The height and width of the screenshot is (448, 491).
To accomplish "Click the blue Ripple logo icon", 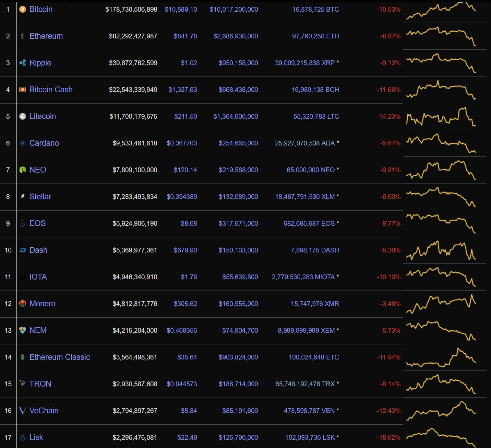I will (23, 63).
